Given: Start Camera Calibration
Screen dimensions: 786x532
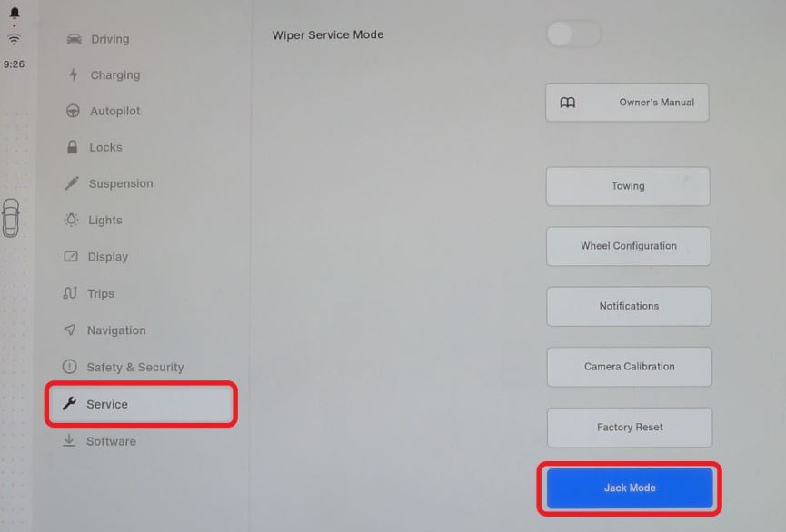Looking at the screenshot, I should (629, 367).
